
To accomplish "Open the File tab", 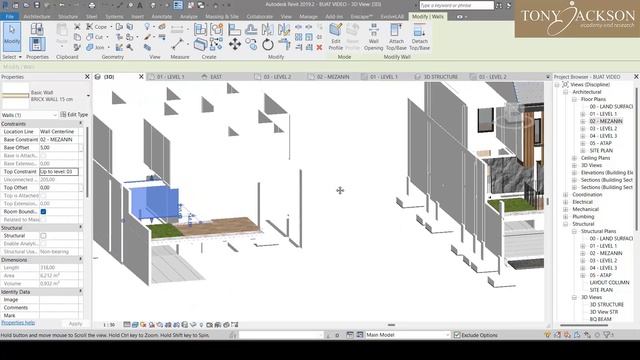I will click(9, 17).
